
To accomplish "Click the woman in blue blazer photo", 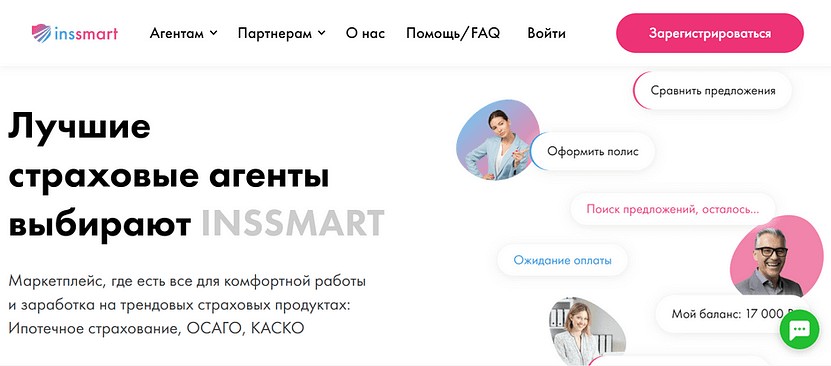I will point(497,139).
